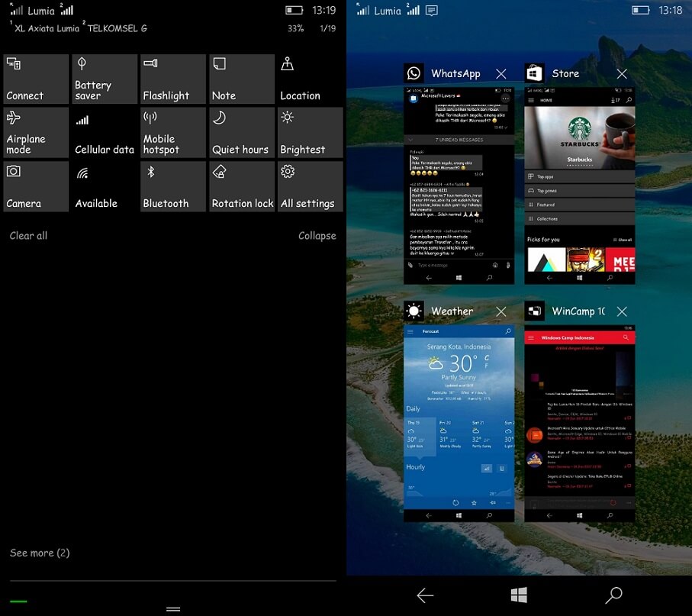Enable Airplane mode tile
This screenshot has height=616, width=692.
36,133
